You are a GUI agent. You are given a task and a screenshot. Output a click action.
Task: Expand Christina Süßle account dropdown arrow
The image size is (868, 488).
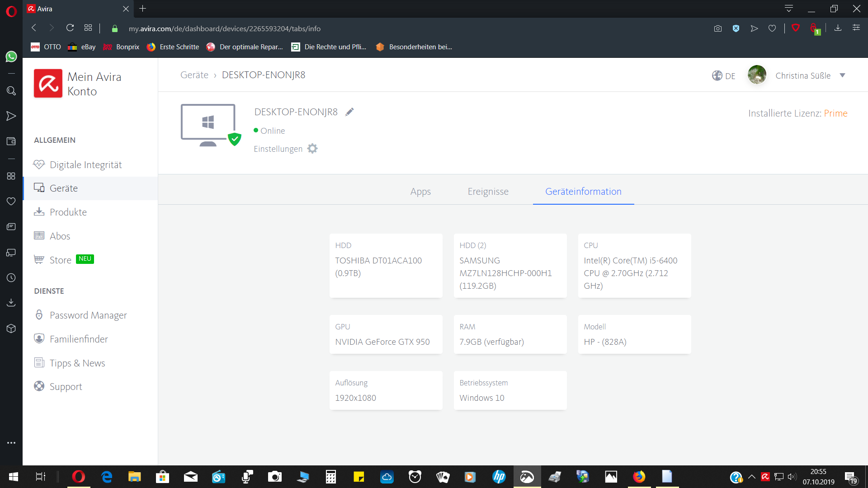(842, 75)
